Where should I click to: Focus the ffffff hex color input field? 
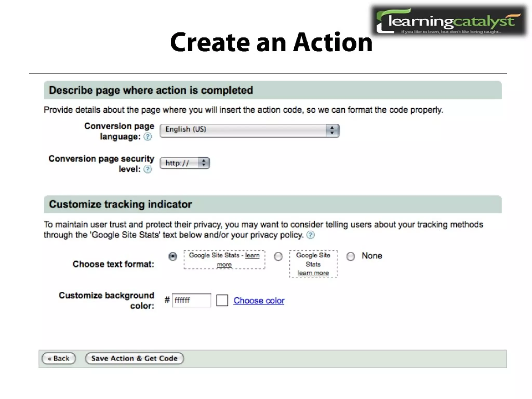(x=191, y=300)
